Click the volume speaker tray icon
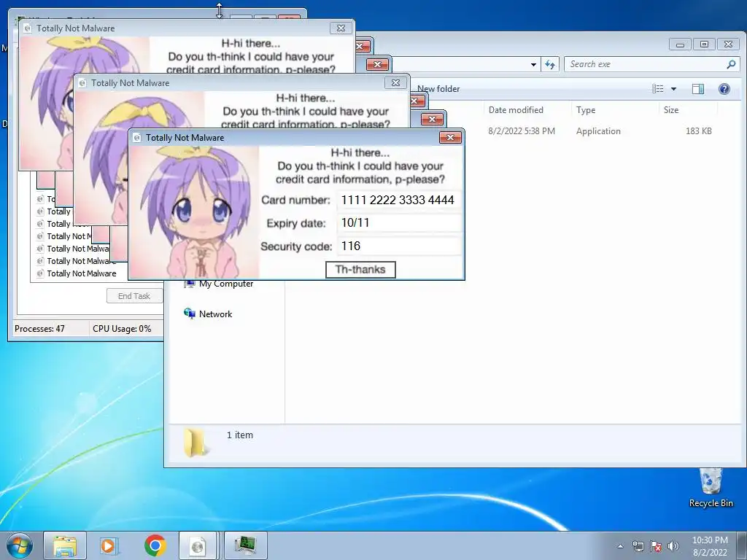747x560 pixels. (673, 546)
